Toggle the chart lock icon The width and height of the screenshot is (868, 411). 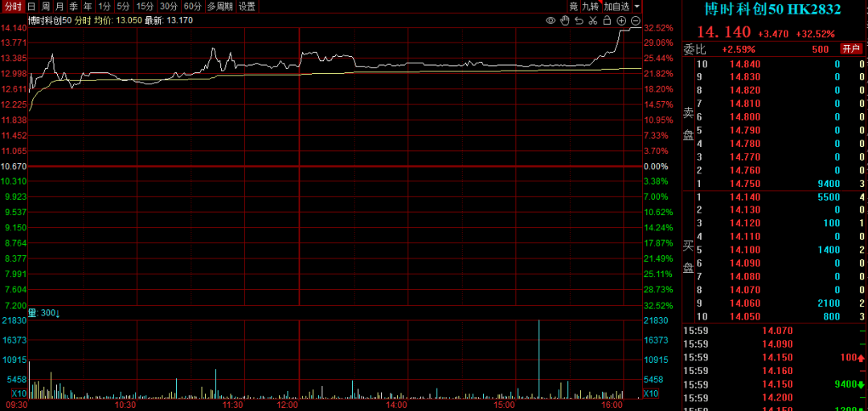(x=607, y=20)
